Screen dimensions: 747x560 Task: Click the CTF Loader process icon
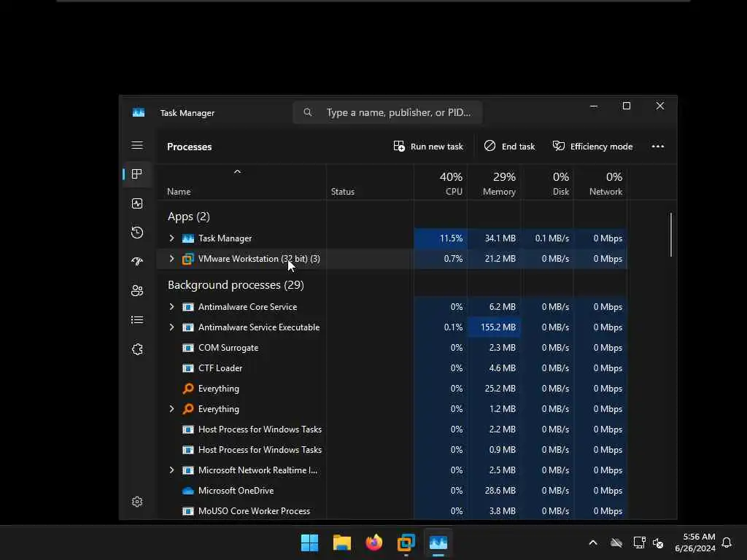click(x=188, y=368)
